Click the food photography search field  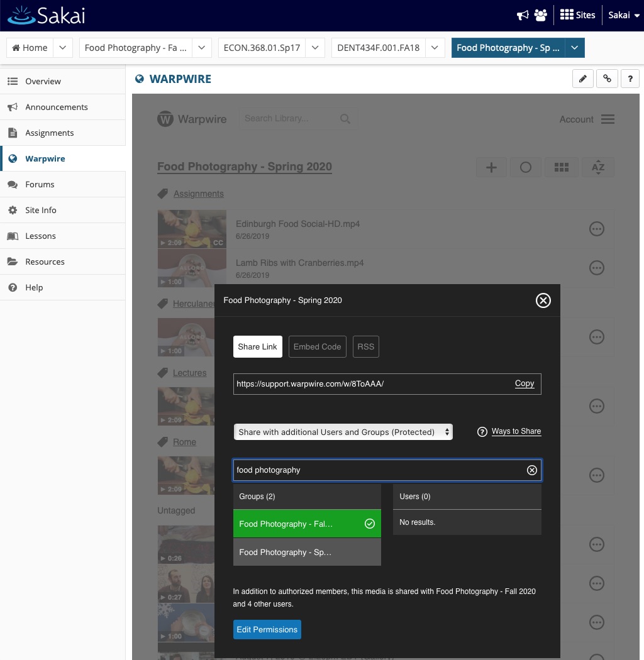[387, 470]
